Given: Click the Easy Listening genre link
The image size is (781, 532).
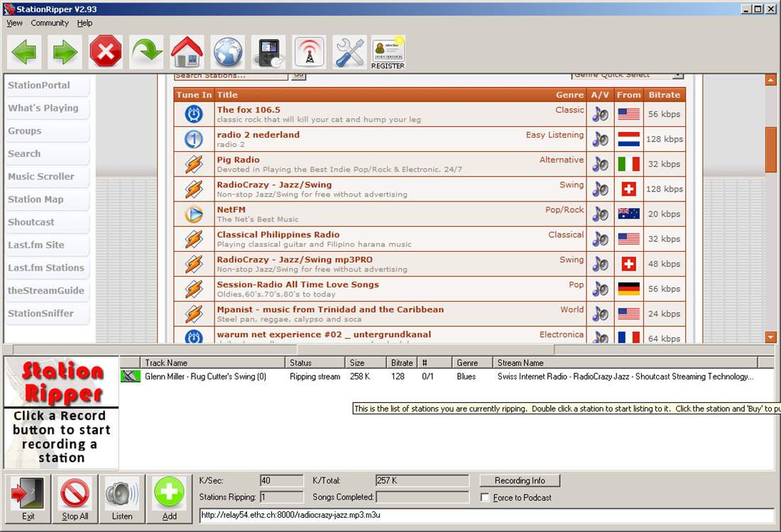Looking at the screenshot, I should point(555,135).
